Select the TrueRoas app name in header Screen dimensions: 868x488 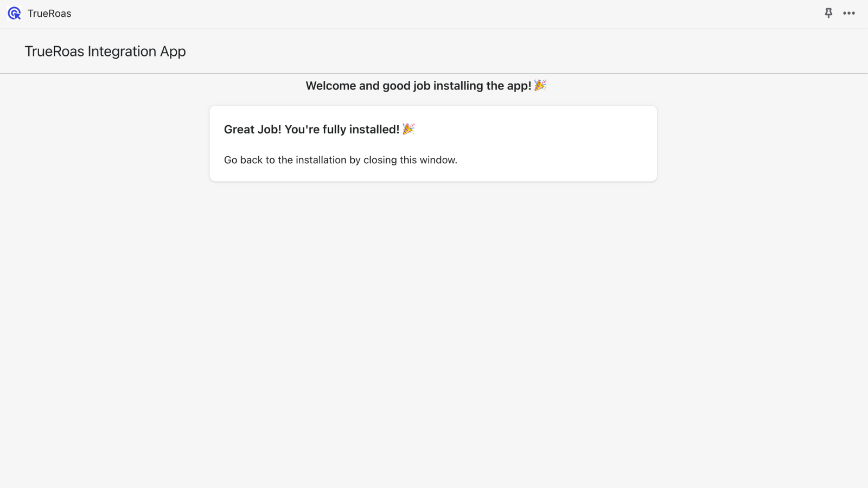[49, 14]
